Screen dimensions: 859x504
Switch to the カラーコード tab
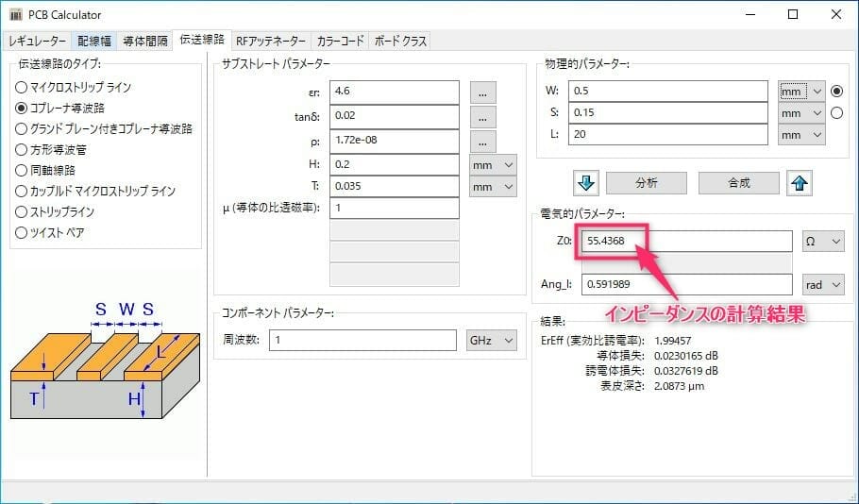pos(340,42)
